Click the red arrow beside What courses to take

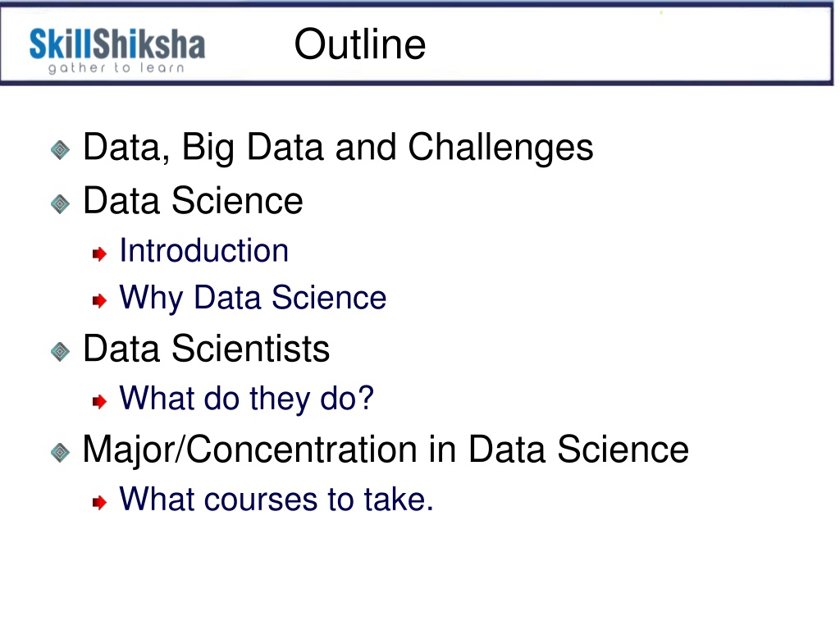(99, 502)
